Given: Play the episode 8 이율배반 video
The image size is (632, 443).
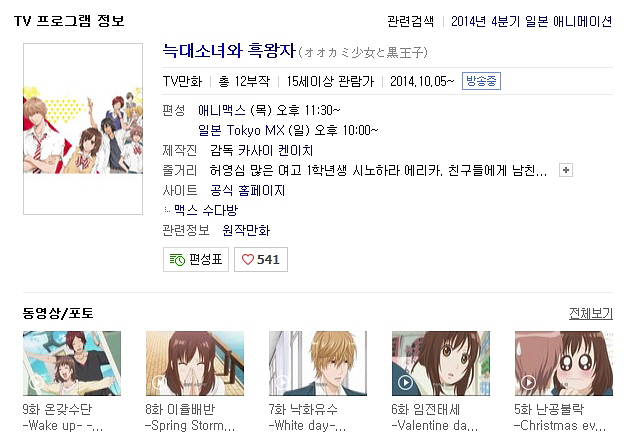Looking at the screenshot, I should pos(195,363).
